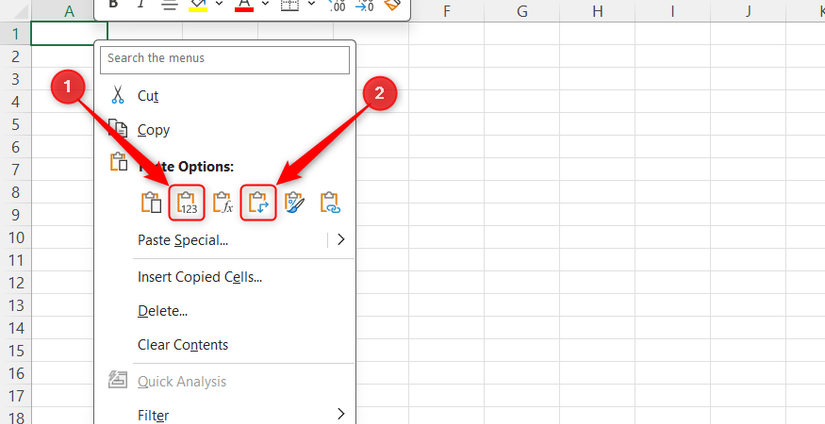Viewport: 825px width, 424px height.
Task: Expand the Paste Special submenu arrow
Action: coord(340,240)
